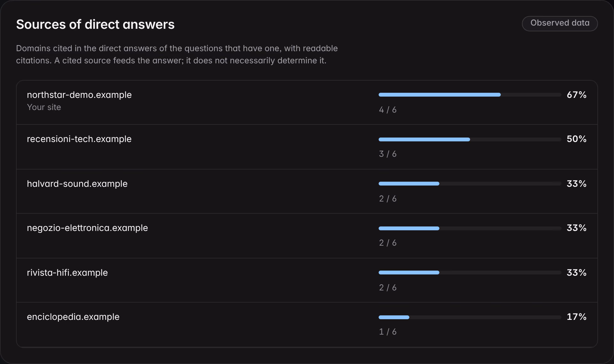Screen dimensions: 614x364
Task: Click the Your site label
Action: 44,107
